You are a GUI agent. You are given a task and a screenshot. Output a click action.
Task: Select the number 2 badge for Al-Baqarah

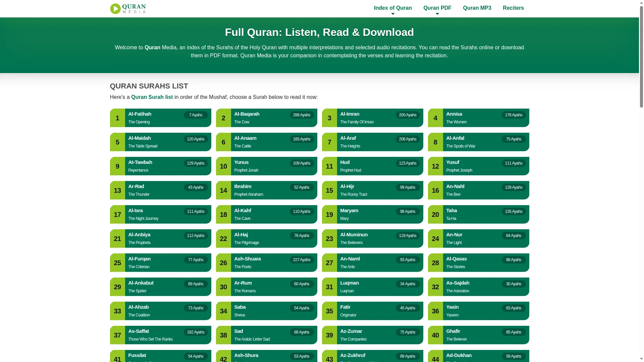pos(223,118)
